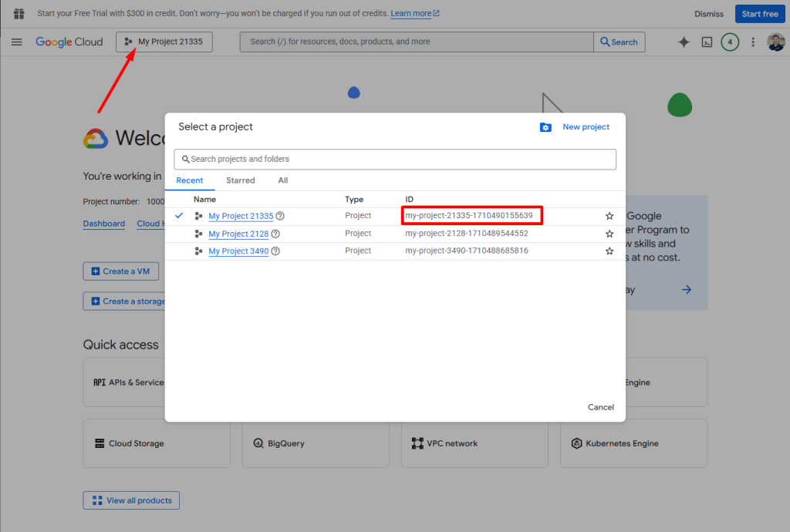Viewport: 790px width, 532px height.
Task: Click the Create a VM button
Action: (121, 271)
